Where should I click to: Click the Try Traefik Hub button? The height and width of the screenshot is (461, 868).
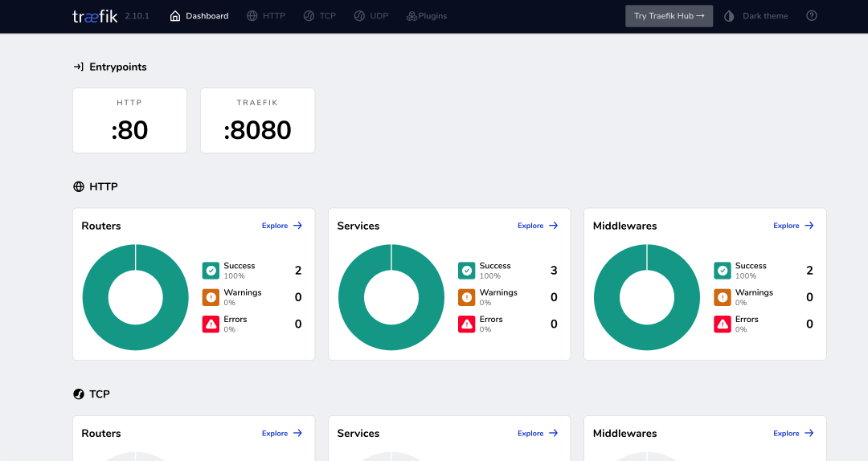(669, 16)
